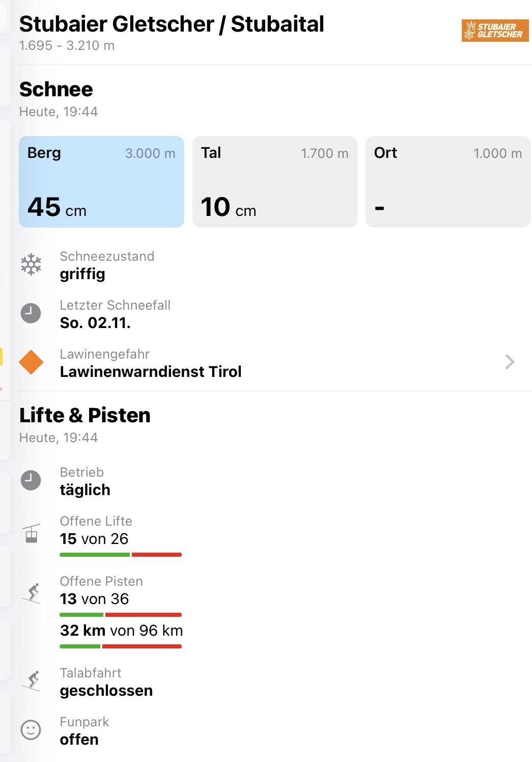Expand avalanche info with the right chevron
This screenshot has width=532, height=762.
(510, 362)
